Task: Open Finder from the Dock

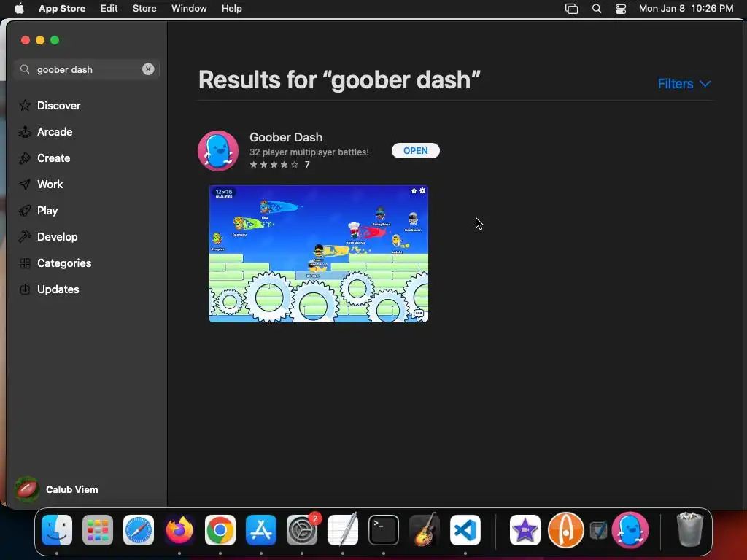Action: click(57, 530)
